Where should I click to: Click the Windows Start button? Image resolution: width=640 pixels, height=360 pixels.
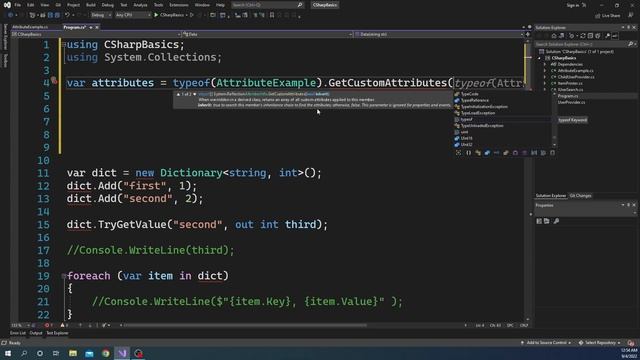click(x=8, y=353)
